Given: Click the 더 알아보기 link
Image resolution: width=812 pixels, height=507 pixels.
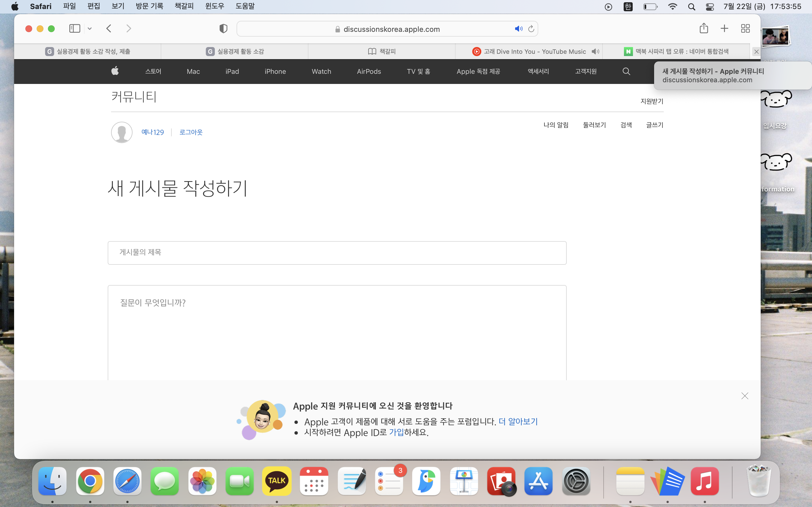Looking at the screenshot, I should [x=518, y=421].
